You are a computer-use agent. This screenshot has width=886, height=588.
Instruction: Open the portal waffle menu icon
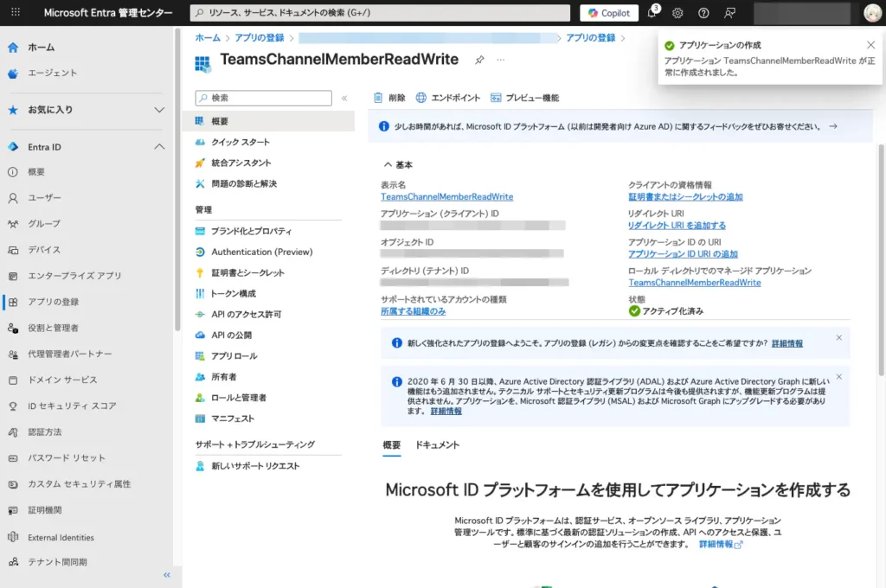pyautogui.click(x=16, y=12)
